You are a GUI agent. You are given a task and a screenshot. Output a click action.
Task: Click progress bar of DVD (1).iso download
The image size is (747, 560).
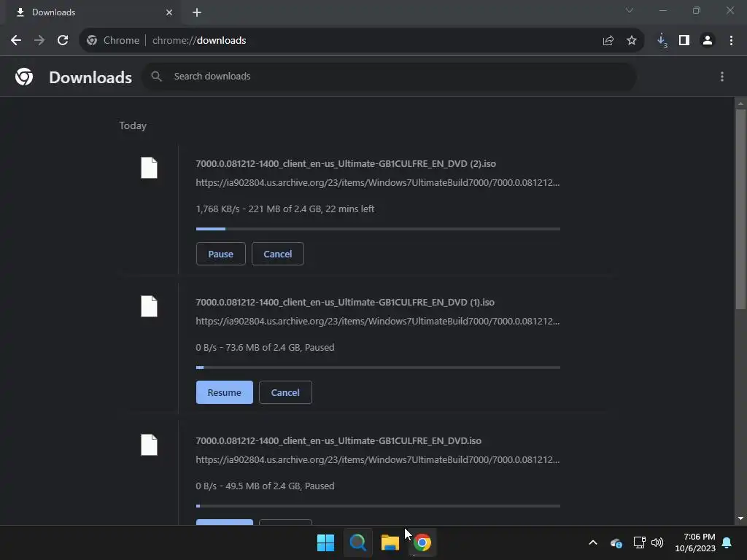(x=378, y=367)
